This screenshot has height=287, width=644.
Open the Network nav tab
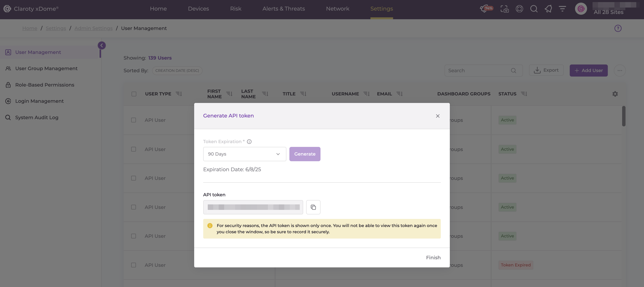pyautogui.click(x=337, y=9)
